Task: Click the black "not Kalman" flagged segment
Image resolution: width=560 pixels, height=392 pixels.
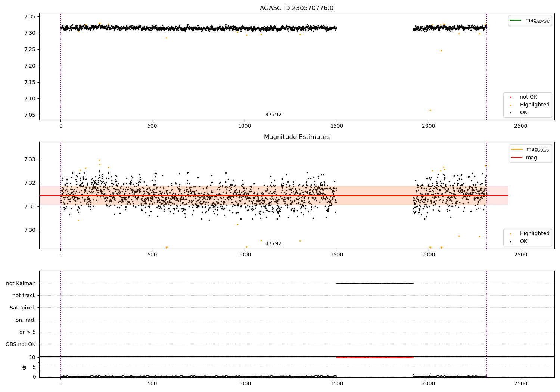Action: tap(375, 283)
